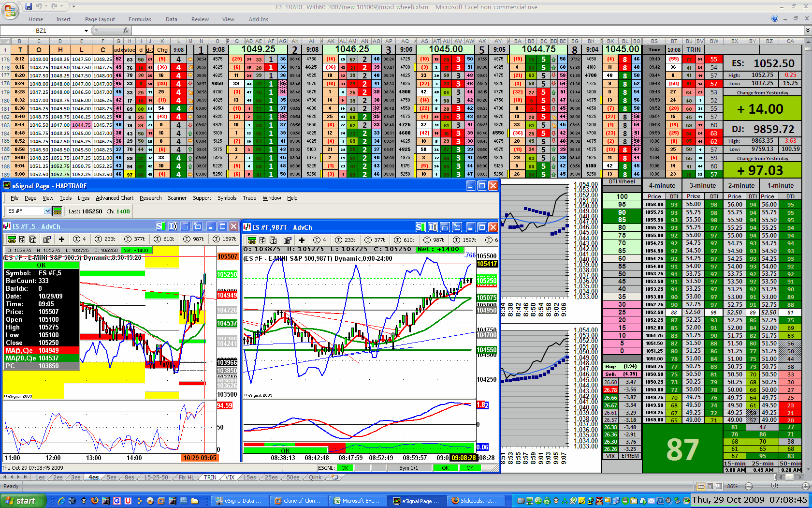This screenshot has width=812, height=508.
Task: Open the Page Layout ribbon tab
Action: click(100, 19)
